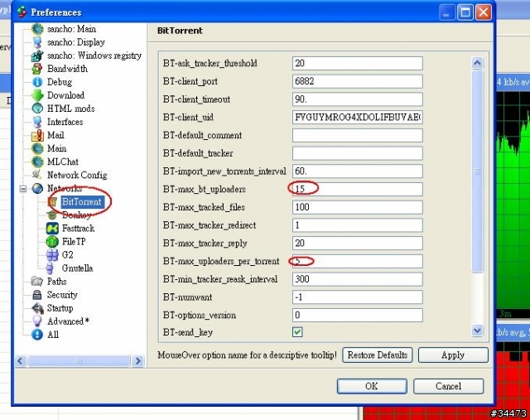Image resolution: width=530 pixels, height=420 pixels.
Task: Click the BT-client_timeout input field
Action: (x=357, y=99)
